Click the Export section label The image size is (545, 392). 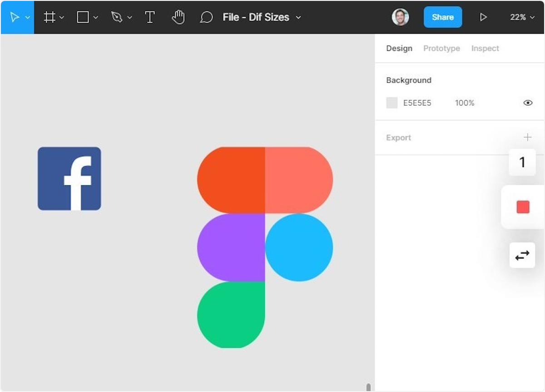[398, 138]
